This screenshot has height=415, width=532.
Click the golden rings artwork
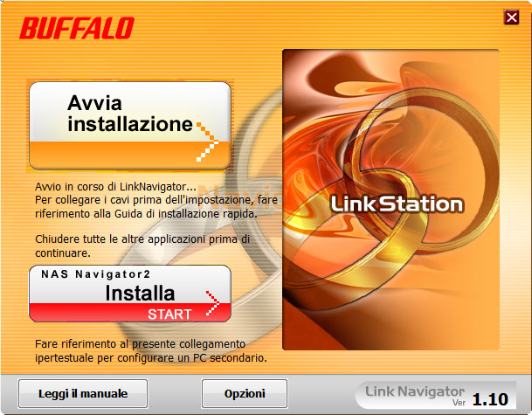coord(390,199)
